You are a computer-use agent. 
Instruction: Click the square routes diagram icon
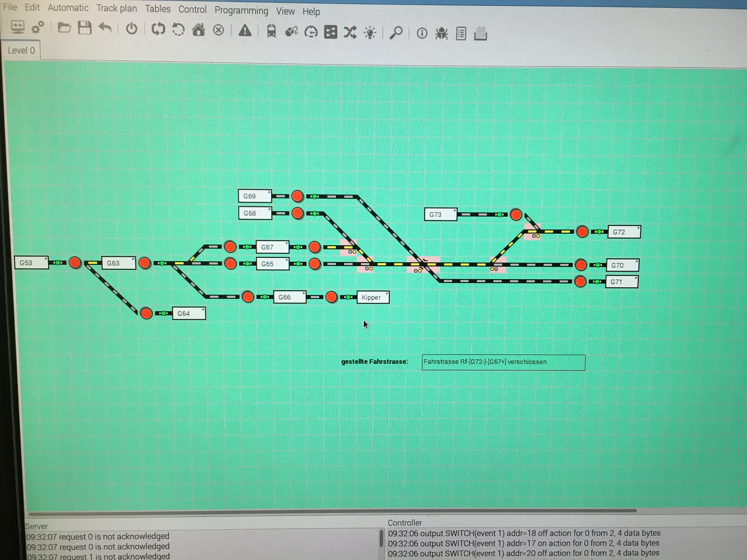coord(330,32)
